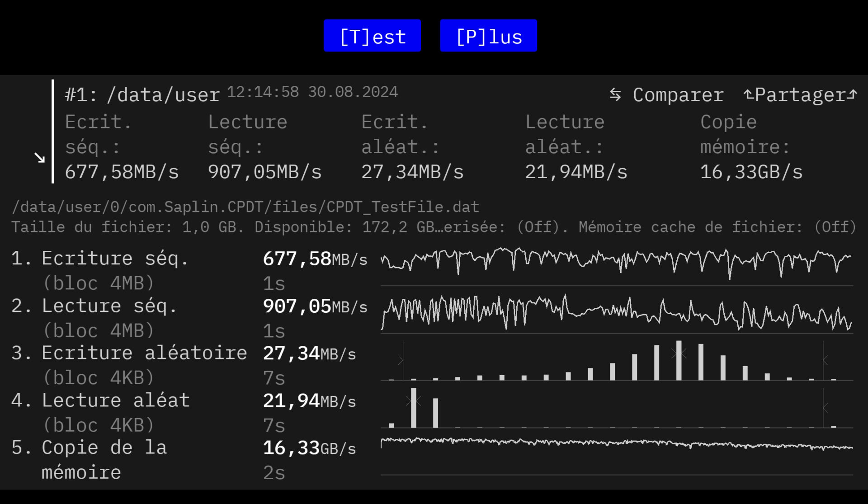This screenshot has height=504, width=868.
Task: Select the 1. Ecriture séq. row label
Action: (99, 259)
